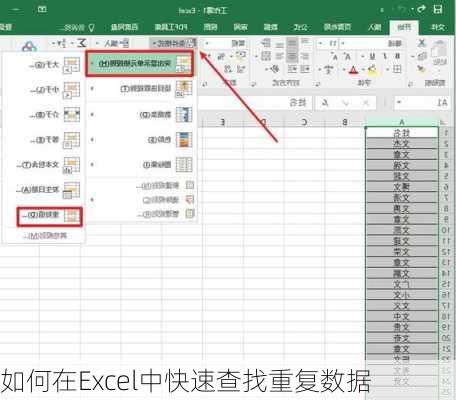Switch to the 页面布局 tab
This screenshot has width=456, height=400.
coord(337,27)
